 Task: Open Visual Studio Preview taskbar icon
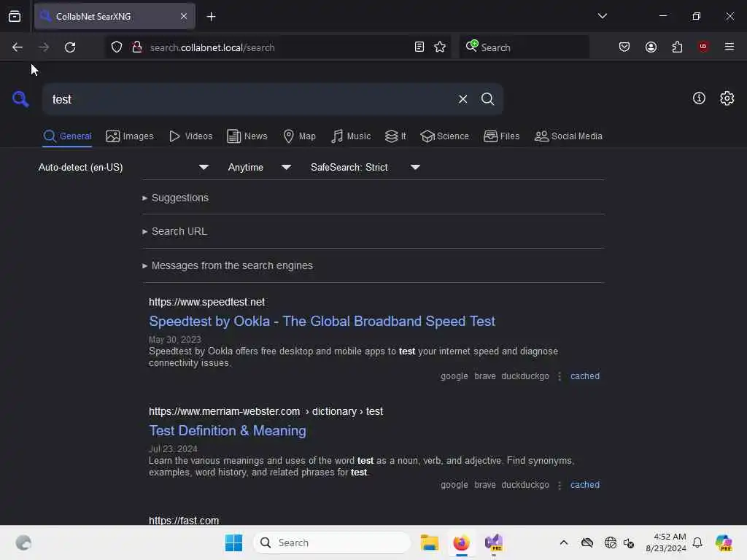(x=494, y=542)
